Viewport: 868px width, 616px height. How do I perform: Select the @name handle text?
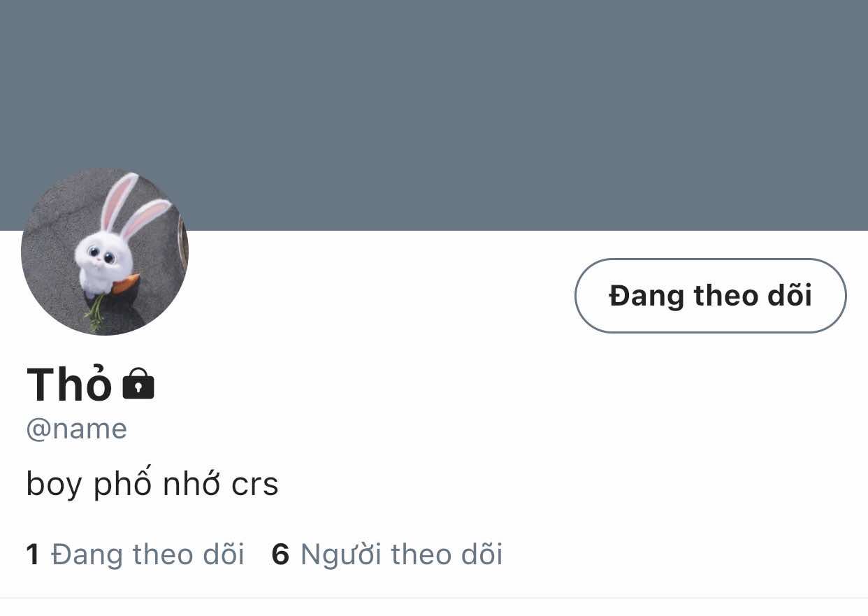pyautogui.click(x=77, y=429)
